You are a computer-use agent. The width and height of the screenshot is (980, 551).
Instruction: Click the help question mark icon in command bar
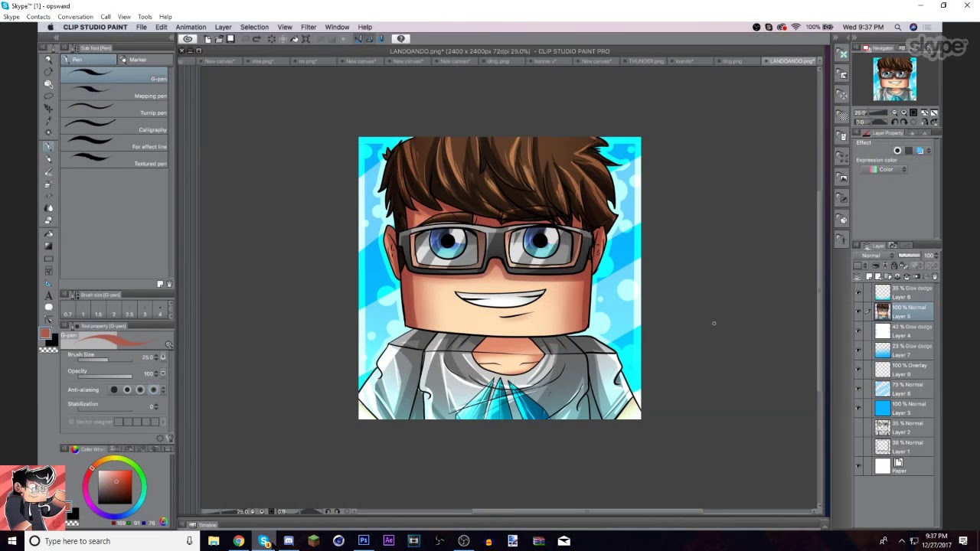pos(400,39)
